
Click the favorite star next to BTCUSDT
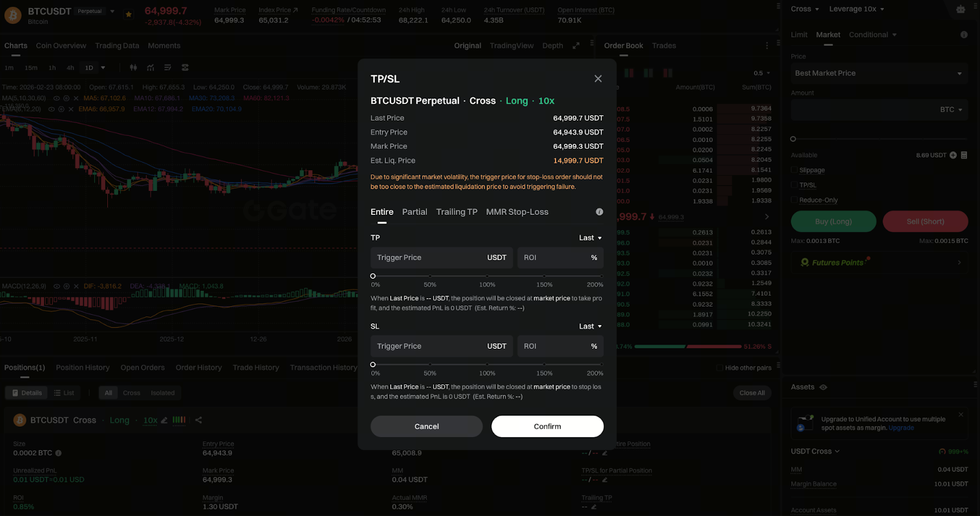[129, 14]
